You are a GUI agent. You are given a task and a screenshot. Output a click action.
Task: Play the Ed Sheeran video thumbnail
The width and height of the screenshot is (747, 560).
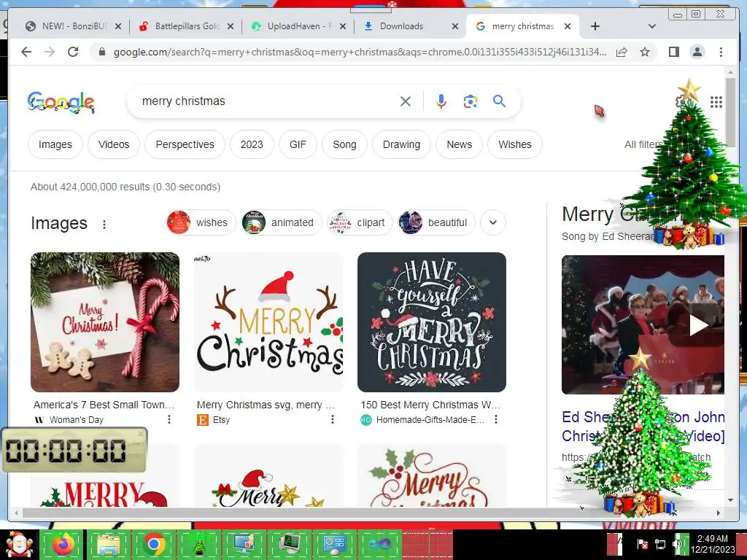(643, 324)
